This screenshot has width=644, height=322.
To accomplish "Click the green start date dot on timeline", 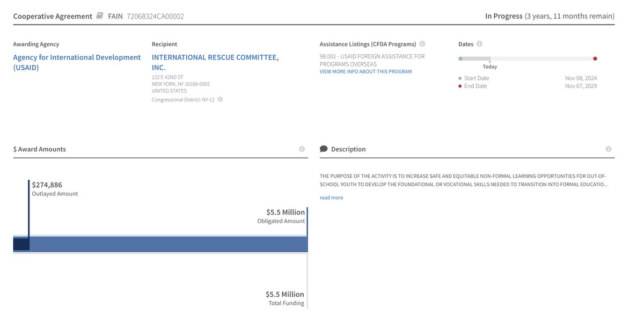I will tap(460, 58).
